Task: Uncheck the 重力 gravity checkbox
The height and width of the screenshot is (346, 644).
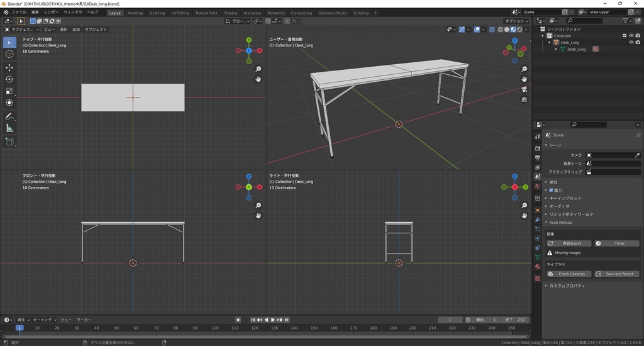Action: (x=552, y=190)
